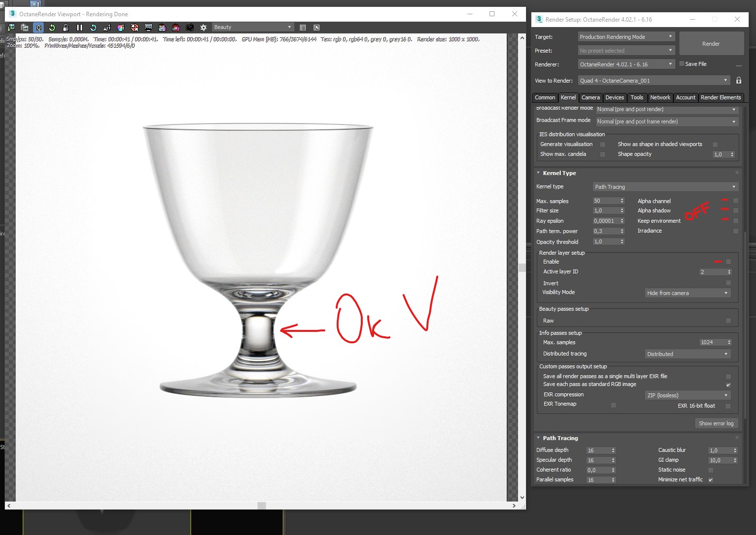
Task: Switch to the Common tab
Action: point(545,97)
